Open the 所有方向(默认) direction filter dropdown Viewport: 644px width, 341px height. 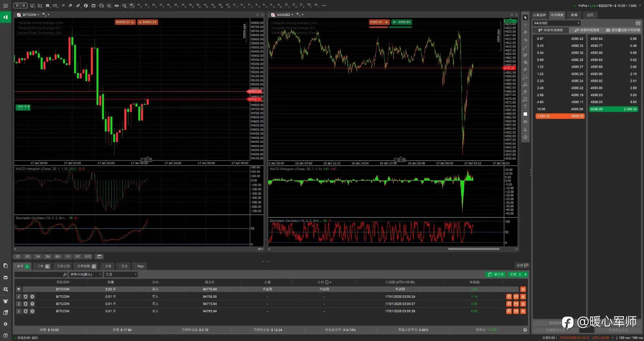pyautogui.click(x=86, y=274)
